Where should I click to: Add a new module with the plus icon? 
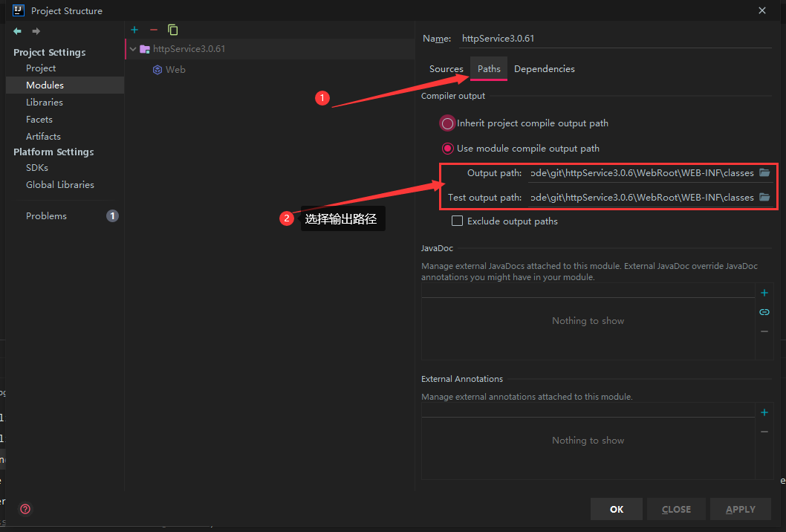[134, 29]
